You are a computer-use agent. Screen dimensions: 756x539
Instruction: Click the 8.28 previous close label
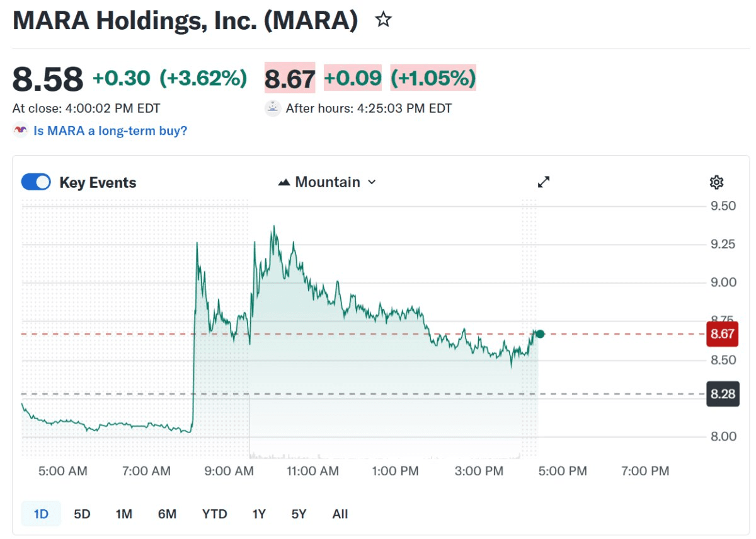click(722, 394)
